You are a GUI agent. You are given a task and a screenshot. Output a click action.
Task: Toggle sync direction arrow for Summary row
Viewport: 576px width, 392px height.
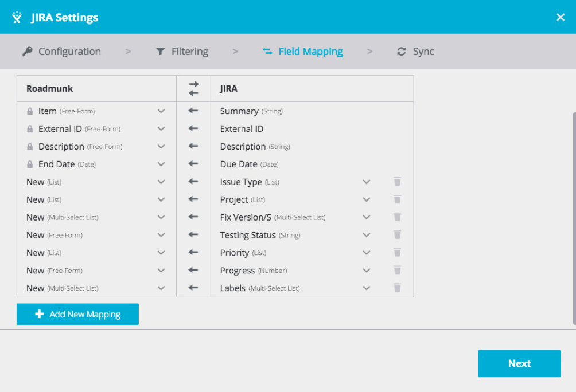193,111
